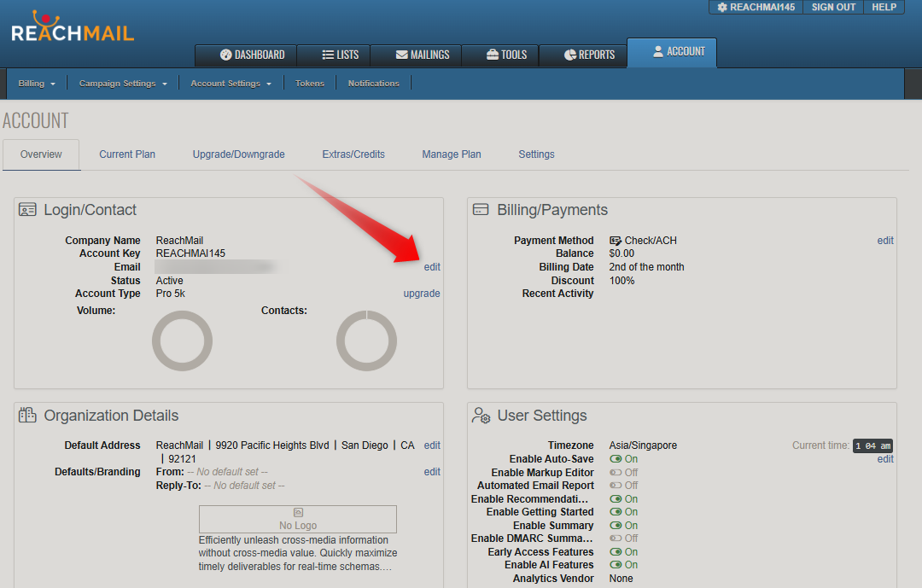
Task: Click the ReachMail logo
Action: click(73, 28)
